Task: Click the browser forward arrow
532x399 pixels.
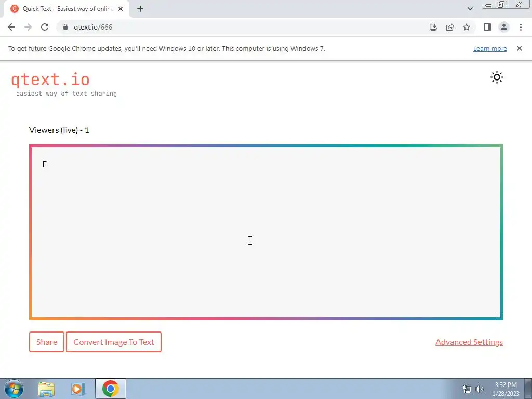Action: click(28, 27)
